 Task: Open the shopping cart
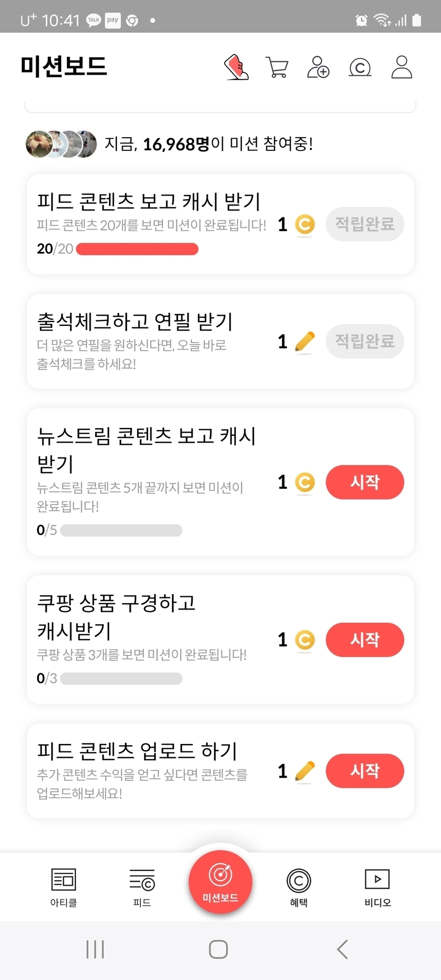(x=277, y=67)
